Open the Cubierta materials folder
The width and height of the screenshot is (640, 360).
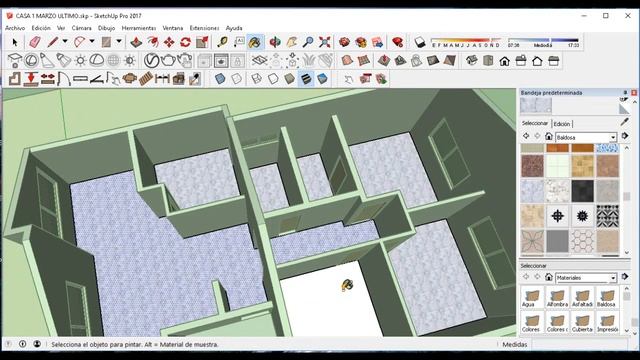582,322
